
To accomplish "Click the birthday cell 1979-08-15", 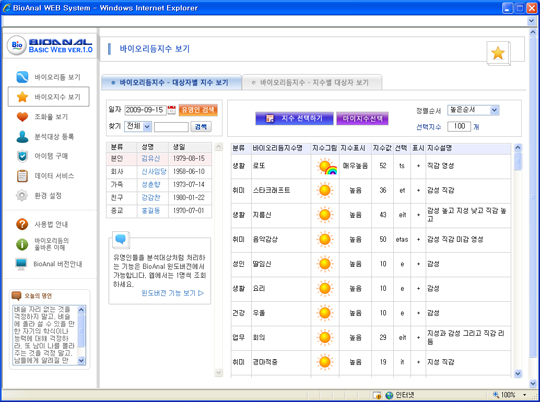I will point(189,158).
